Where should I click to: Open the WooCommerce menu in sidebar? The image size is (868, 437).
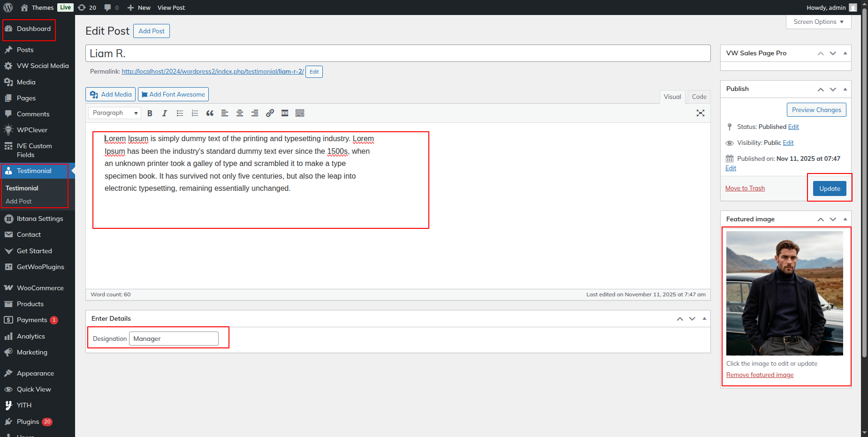click(x=40, y=288)
